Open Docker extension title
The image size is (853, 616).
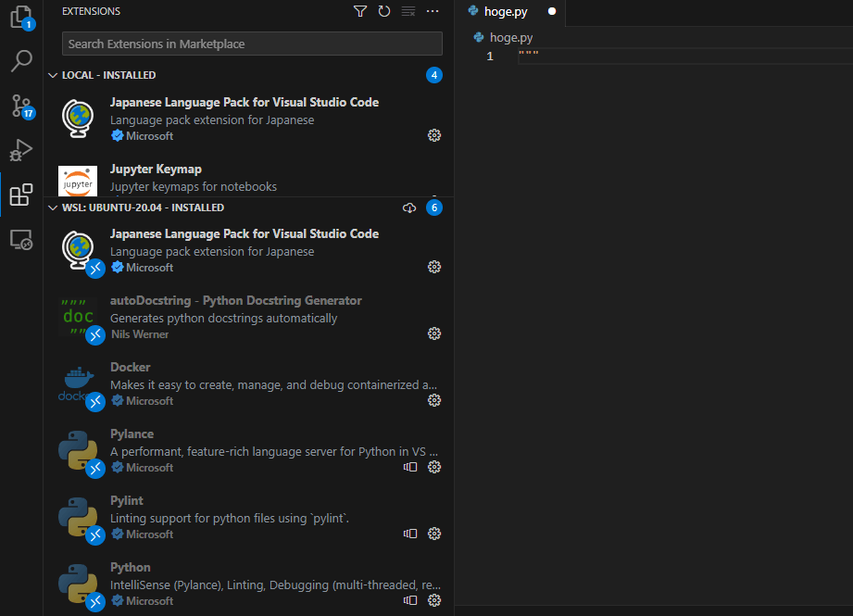click(x=130, y=368)
